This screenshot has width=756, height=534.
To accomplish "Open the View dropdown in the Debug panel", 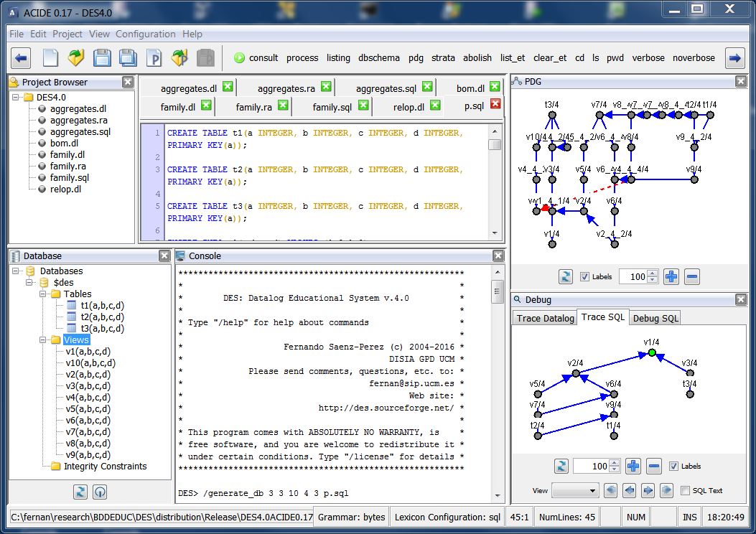I will click(x=575, y=491).
